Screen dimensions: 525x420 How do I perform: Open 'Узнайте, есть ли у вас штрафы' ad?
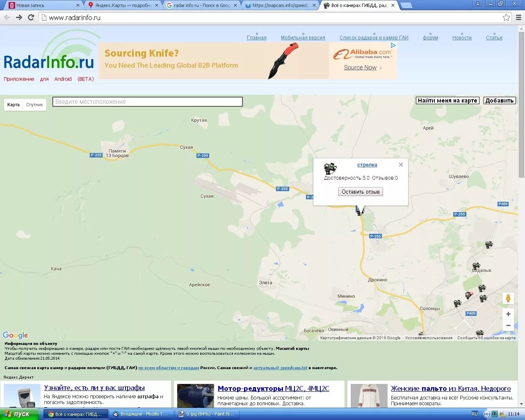(94, 388)
